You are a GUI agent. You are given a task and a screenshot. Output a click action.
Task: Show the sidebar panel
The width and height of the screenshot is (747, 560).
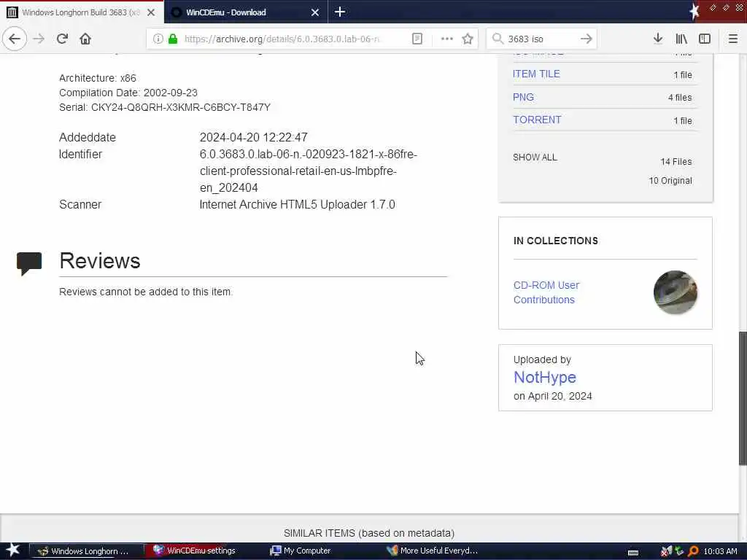pos(705,39)
